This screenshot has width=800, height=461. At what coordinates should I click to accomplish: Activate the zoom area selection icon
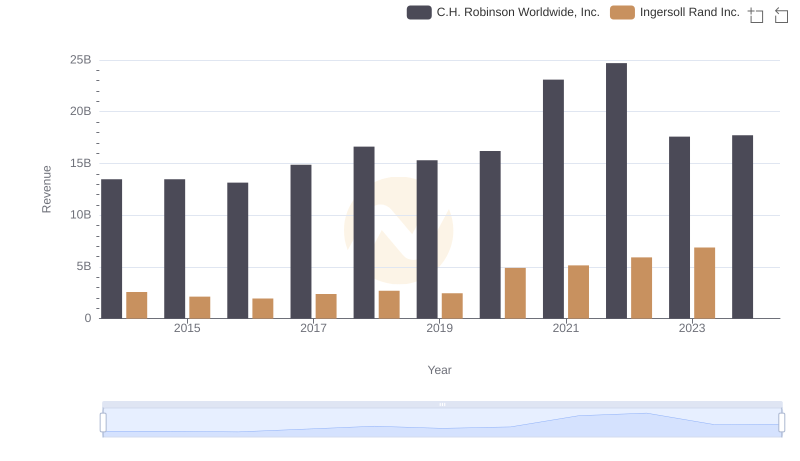tap(756, 14)
